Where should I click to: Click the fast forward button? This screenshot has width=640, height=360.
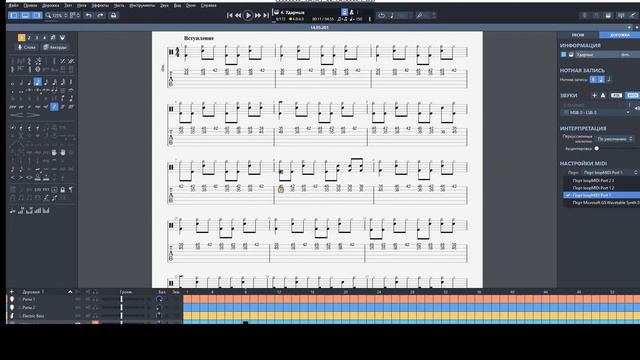pyautogui.click(x=258, y=16)
